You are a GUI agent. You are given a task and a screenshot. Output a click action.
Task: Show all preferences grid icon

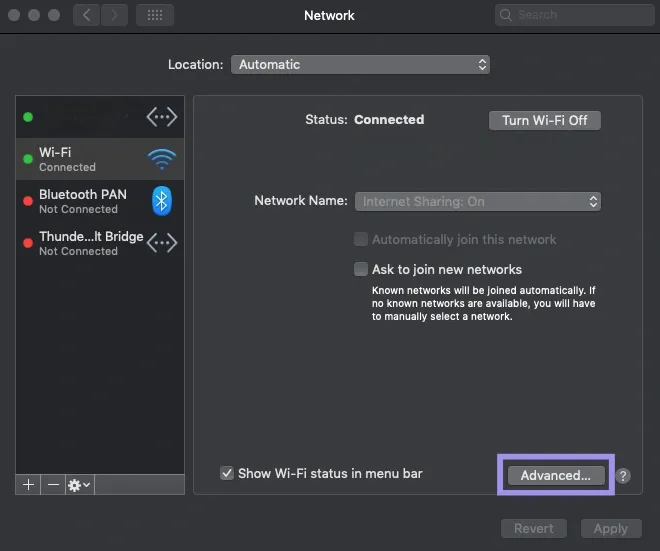point(155,15)
